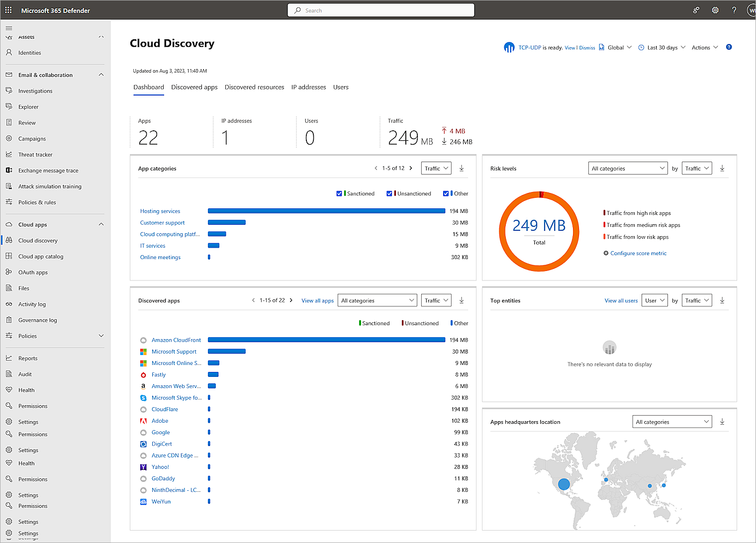Image resolution: width=756 pixels, height=543 pixels.
Task: Open Attack simulation training
Action: [50, 186]
